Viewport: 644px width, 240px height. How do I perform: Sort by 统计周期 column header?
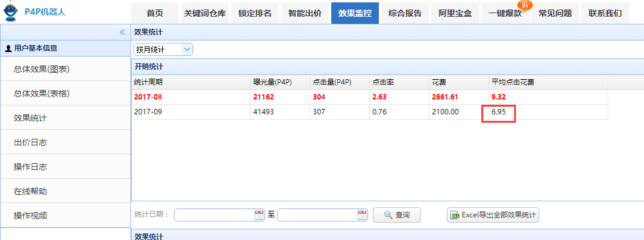coord(191,82)
